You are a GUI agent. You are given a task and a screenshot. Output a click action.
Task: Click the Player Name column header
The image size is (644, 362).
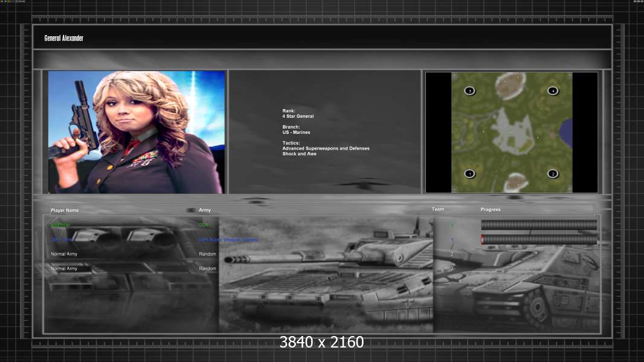(65, 211)
